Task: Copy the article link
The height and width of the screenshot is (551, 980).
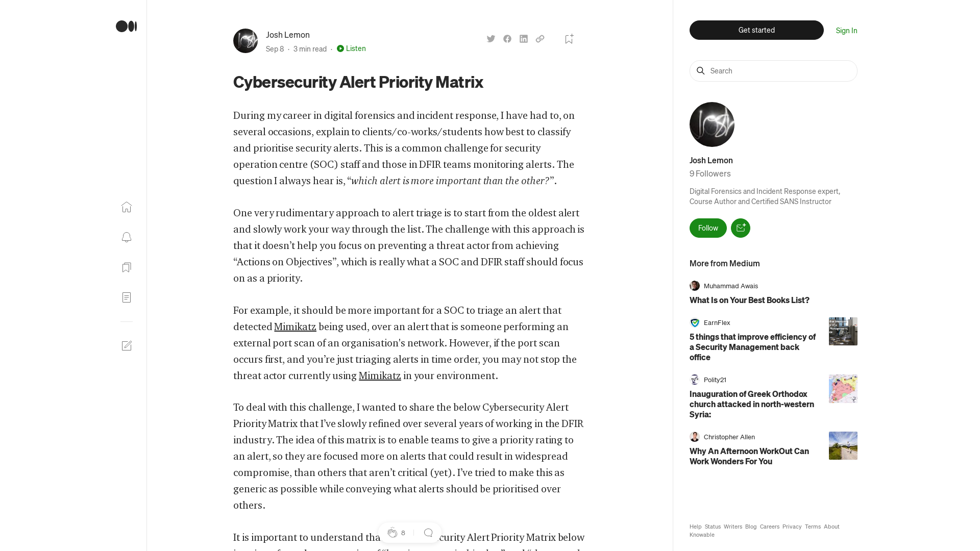Action: click(540, 38)
